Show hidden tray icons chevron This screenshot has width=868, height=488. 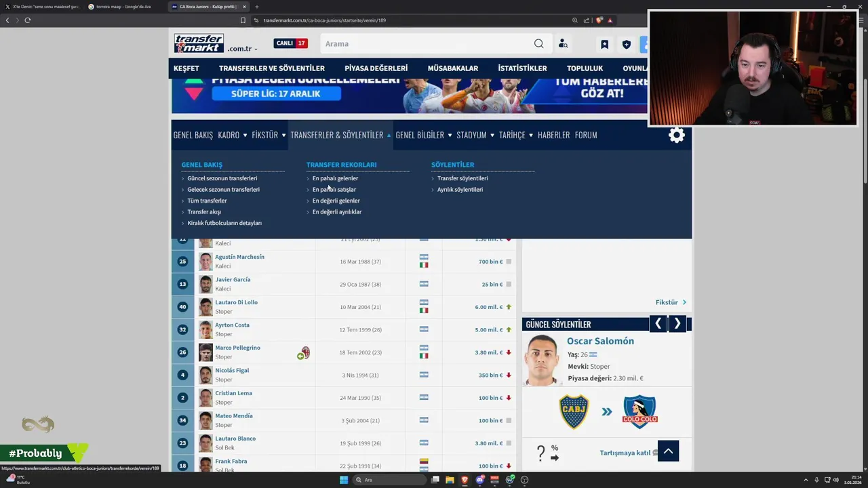coord(807,480)
